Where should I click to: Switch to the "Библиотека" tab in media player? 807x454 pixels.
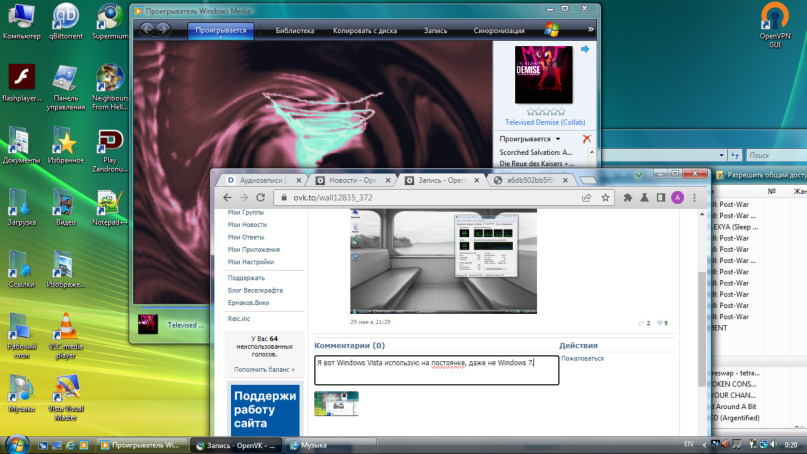click(x=294, y=31)
